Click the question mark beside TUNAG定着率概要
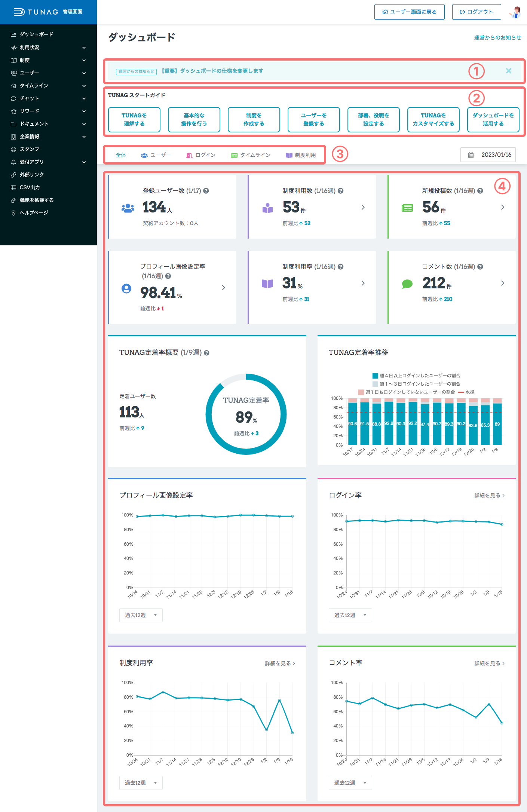 tap(206, 353)
